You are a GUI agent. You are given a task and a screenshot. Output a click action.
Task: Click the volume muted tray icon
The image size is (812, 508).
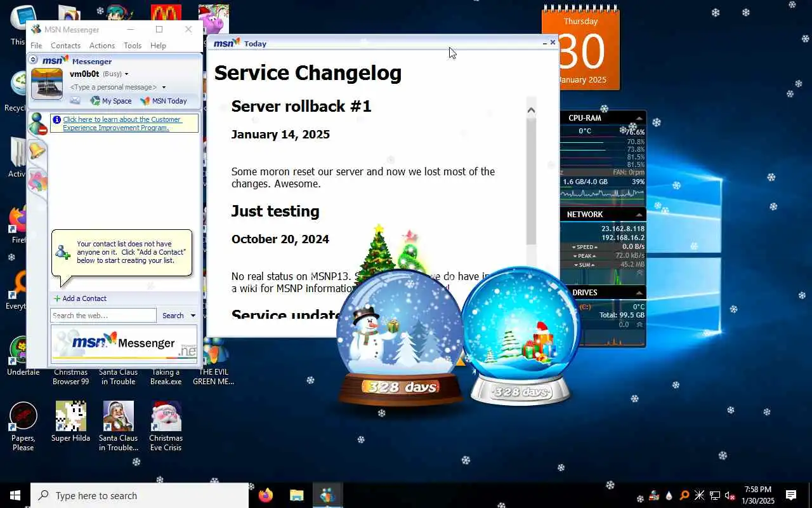coord(730,495)
